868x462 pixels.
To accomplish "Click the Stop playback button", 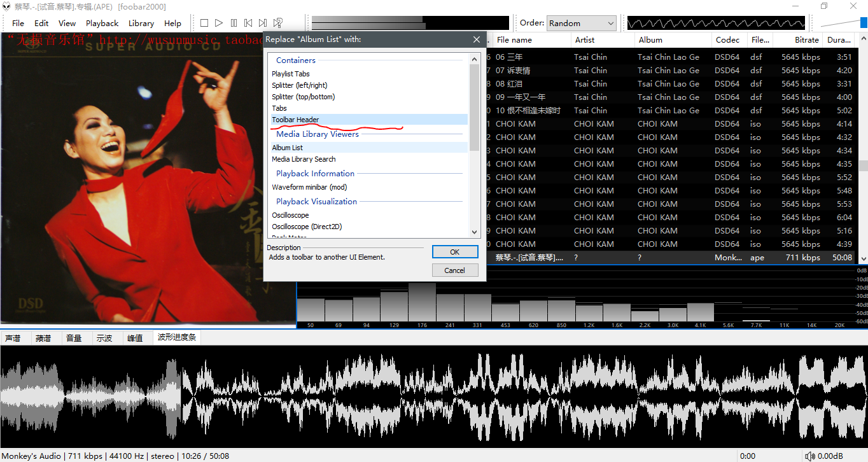I will pyautogui.click(x=204, y=23).
